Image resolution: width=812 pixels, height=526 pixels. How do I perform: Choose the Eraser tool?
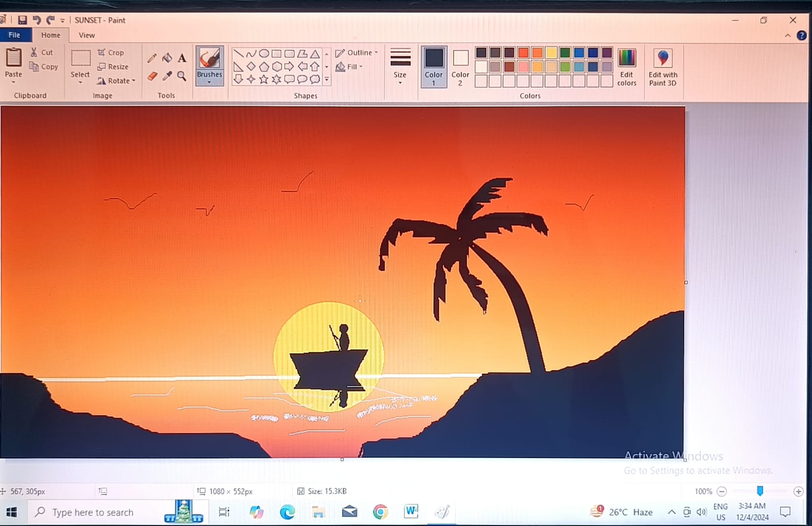152,76
